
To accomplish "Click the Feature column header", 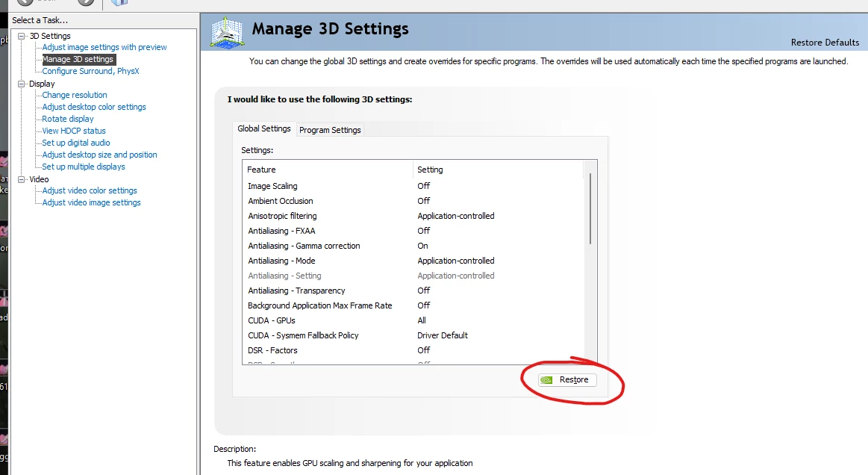I will (x=328, y=170).
